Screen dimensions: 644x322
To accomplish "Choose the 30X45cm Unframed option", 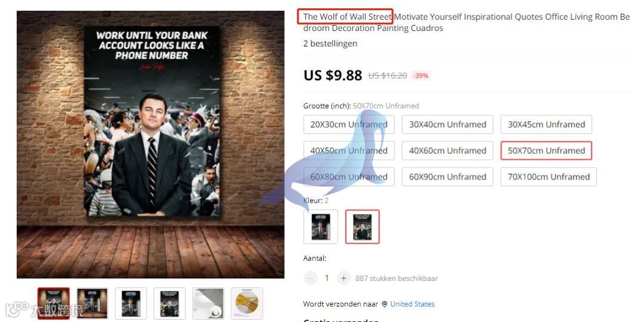I will 546,125.
